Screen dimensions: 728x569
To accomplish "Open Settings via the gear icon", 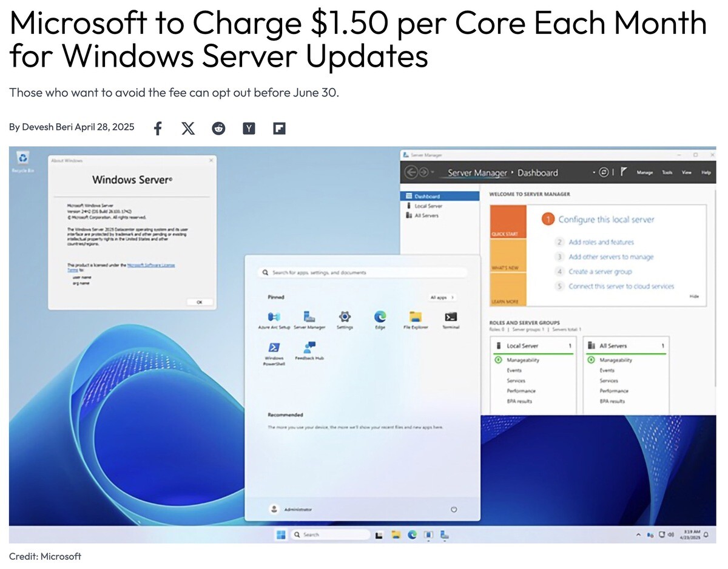I will click(345, 317).
